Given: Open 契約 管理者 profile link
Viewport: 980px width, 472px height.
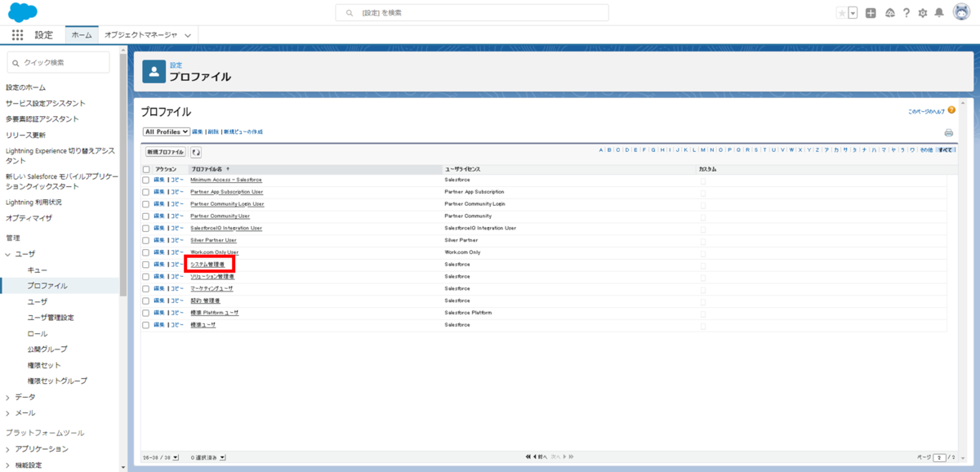Looking at the screenshot, I should tap(204, 301).
